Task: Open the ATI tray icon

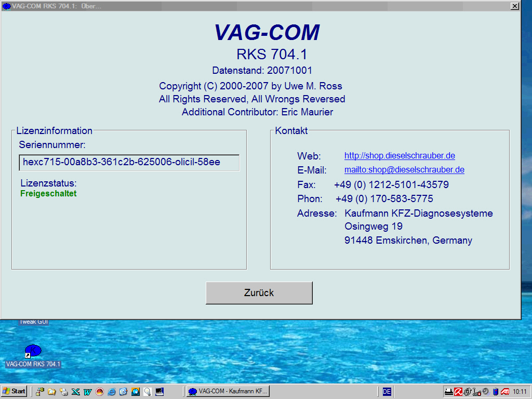Action: pyautogui.click(x=505, y=392)
